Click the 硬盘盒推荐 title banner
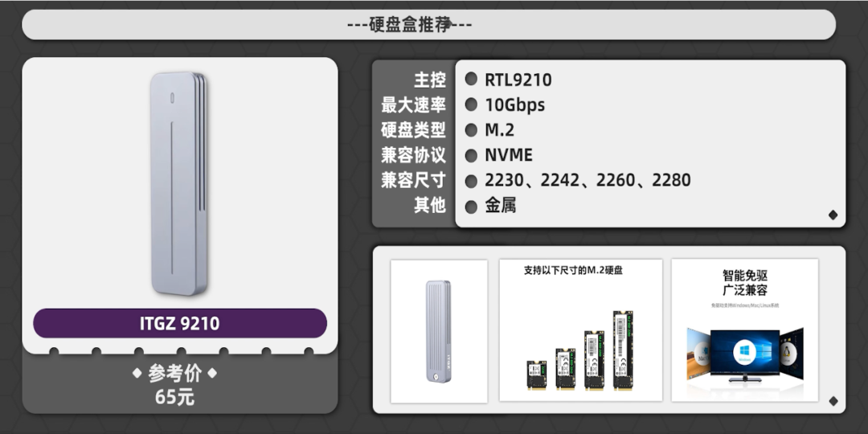The image size is (868, 434). [428, 24]
